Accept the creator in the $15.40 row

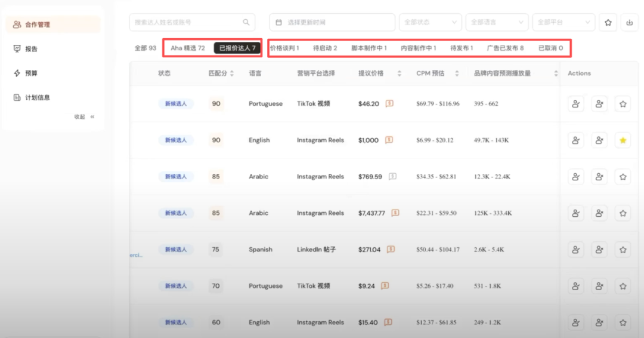tap(576, 322)
